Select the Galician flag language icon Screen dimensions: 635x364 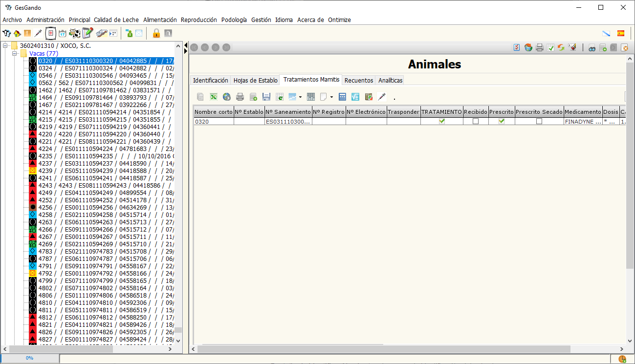pos(606,33)
